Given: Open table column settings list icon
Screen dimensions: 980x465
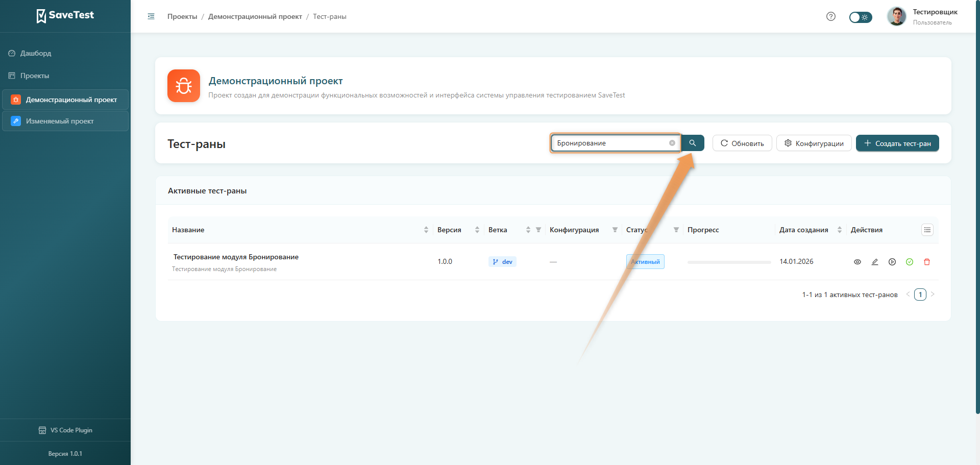Looking at the screenshot, I should (x=927, y=230).
